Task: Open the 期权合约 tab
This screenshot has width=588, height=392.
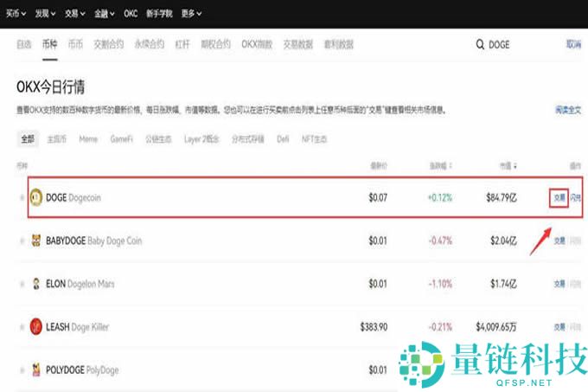Action: pos(216,44)
